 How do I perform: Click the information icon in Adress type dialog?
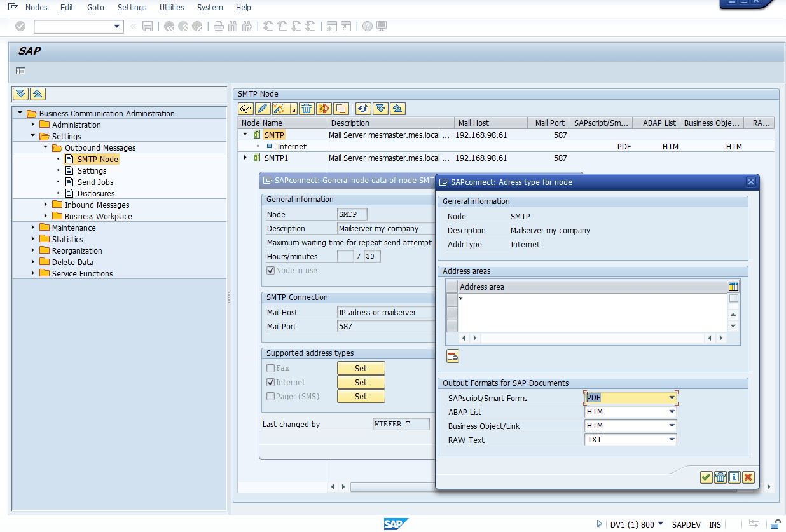[734, 477]
